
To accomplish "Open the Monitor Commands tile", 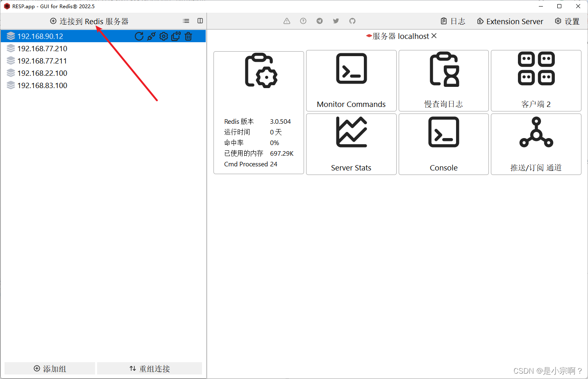I will point(351,81).
